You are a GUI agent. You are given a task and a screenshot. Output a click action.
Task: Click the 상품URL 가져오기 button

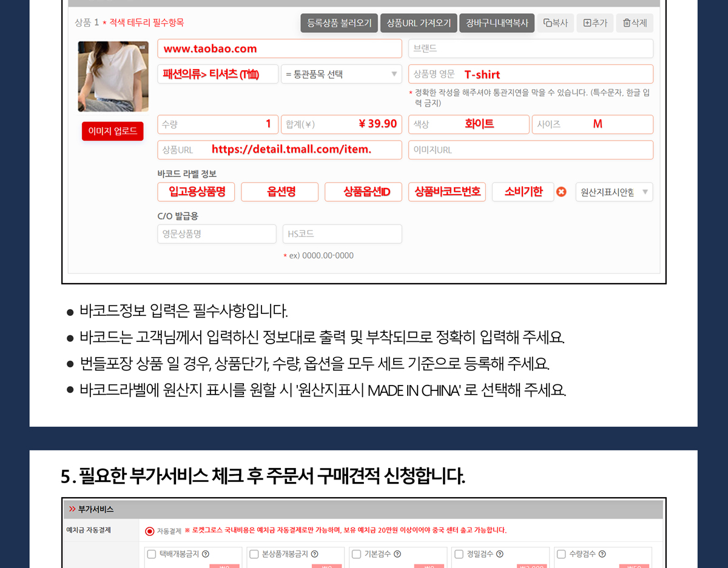click(419, 23)
